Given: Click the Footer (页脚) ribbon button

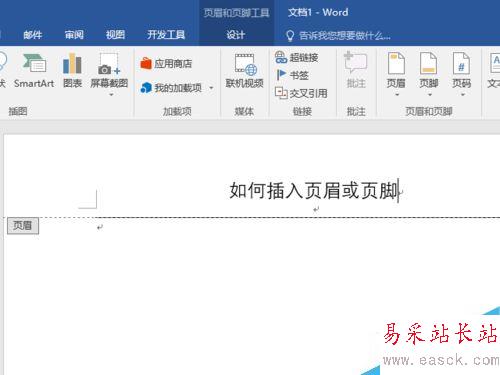Looking at the screenshot, I should (429, 71).
